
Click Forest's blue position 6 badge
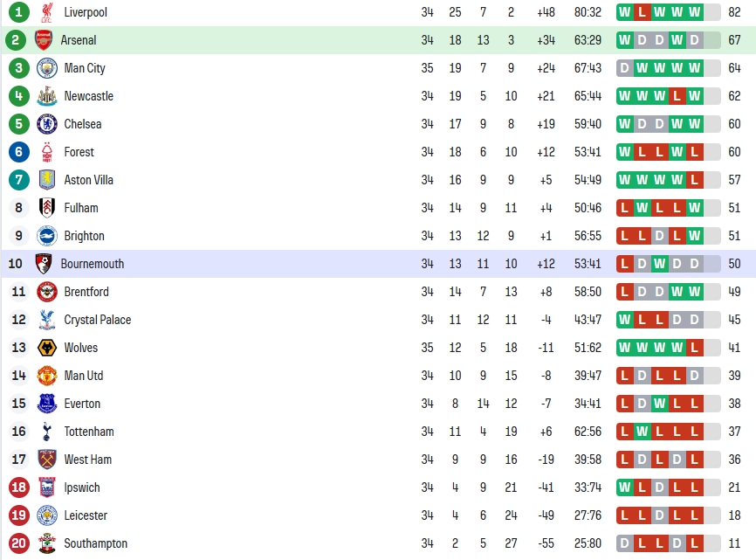[x=19, y=152]
